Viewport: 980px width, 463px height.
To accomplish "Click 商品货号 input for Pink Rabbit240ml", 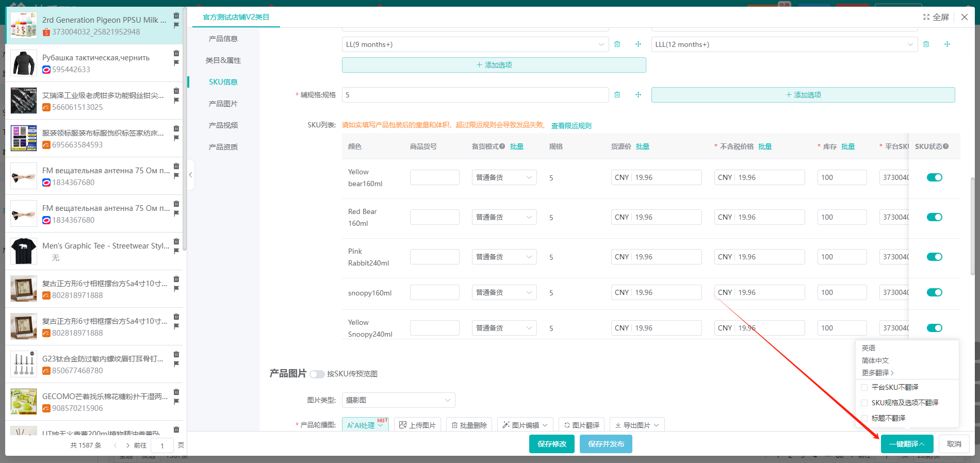I will (x=434, y=257).
